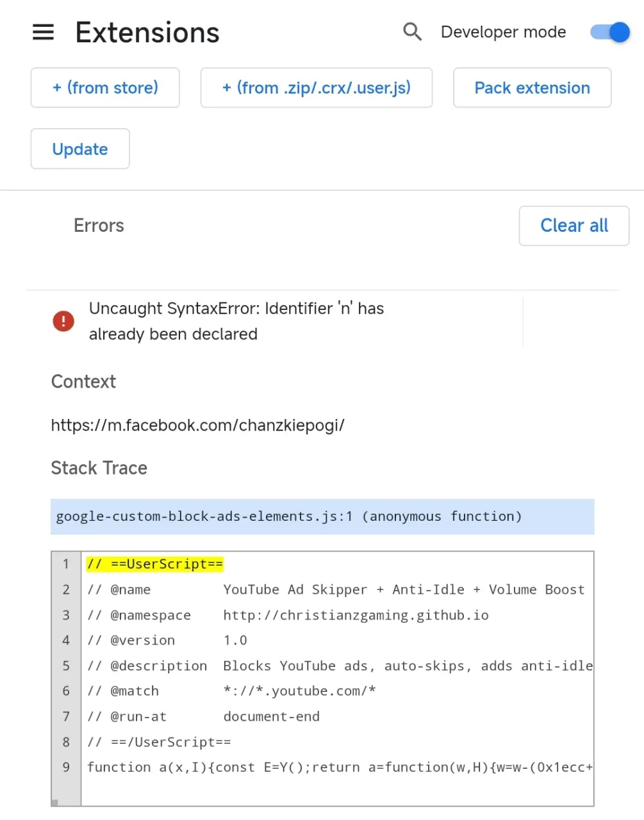Screen dimensions: 644x820
Task: Click the Errors heading
Action: pos(99,225)
